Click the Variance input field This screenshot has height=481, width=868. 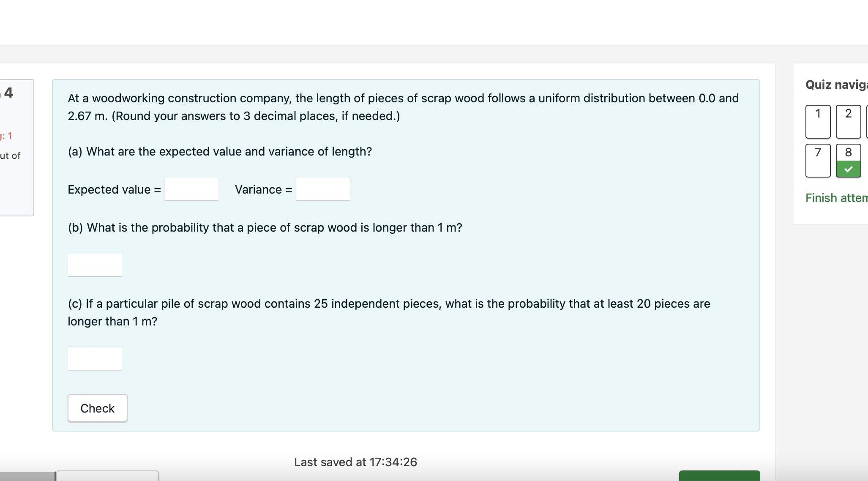point(323,189)
